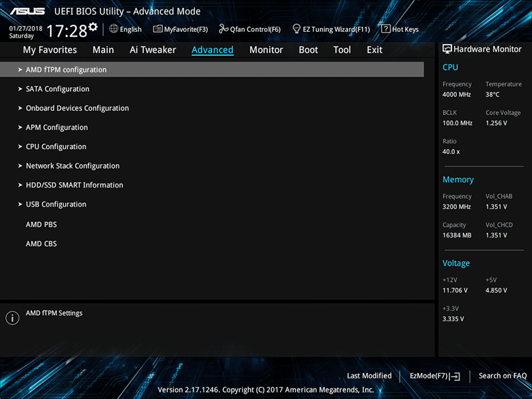The width and height of the screenshot is (532, 399).
Task: Open MyFavorite(F3) list icon
Action: (158, 29)
